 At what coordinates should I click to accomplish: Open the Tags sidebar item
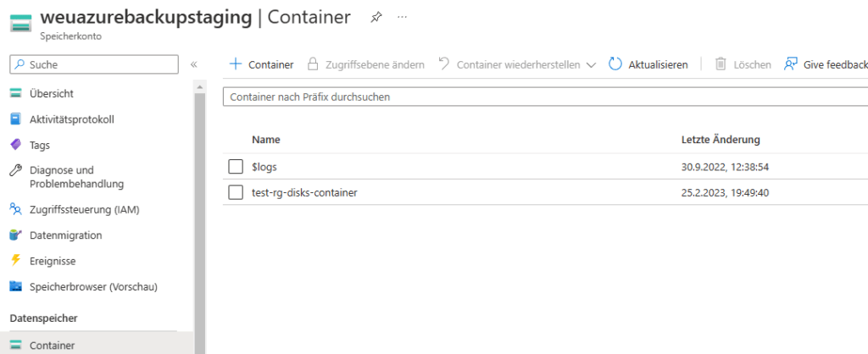40,146
